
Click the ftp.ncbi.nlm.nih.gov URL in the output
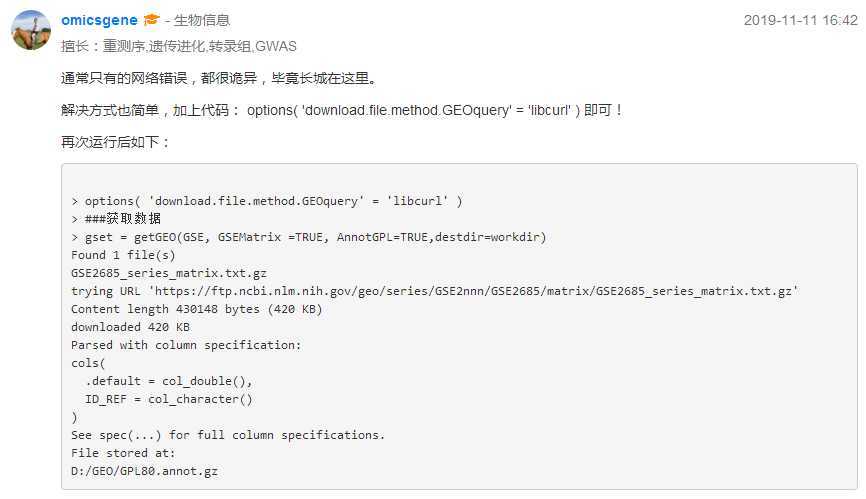click(x=473, y=291)
